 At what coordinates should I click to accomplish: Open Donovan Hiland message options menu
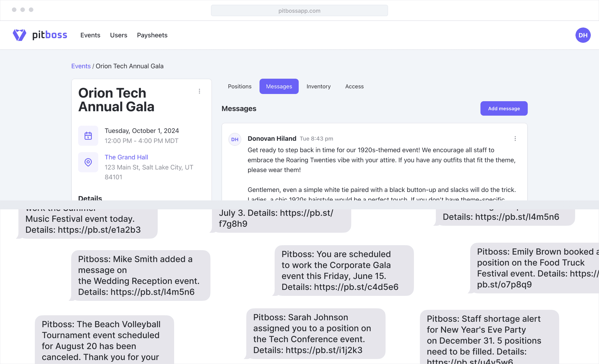click(515, 138)
